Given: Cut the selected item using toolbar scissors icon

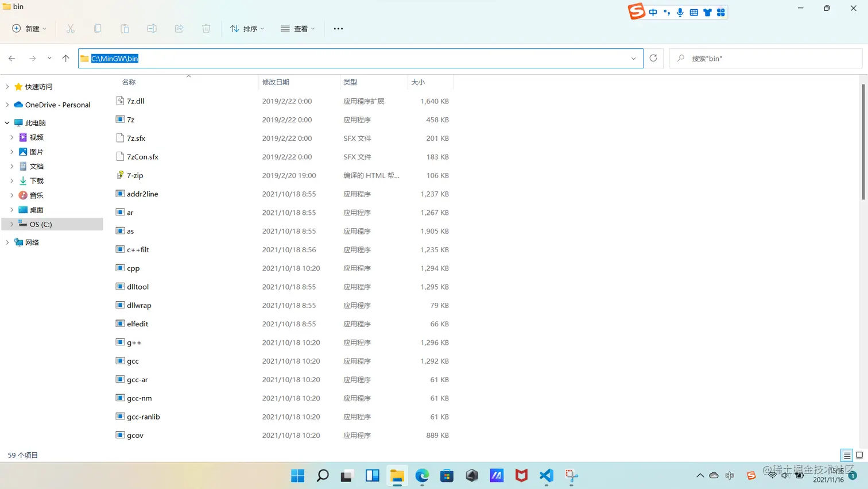Looking at the screenshot, I should pos(71,28).
